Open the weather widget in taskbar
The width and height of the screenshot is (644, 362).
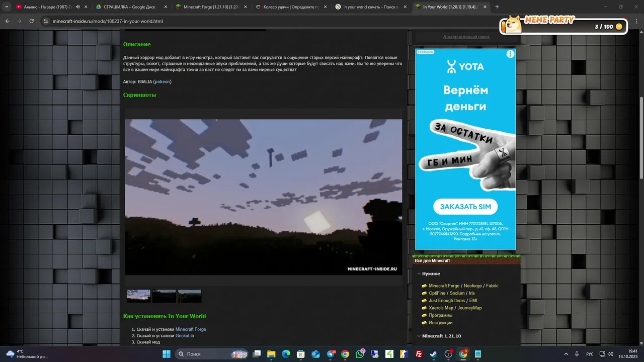coord(26,354)
